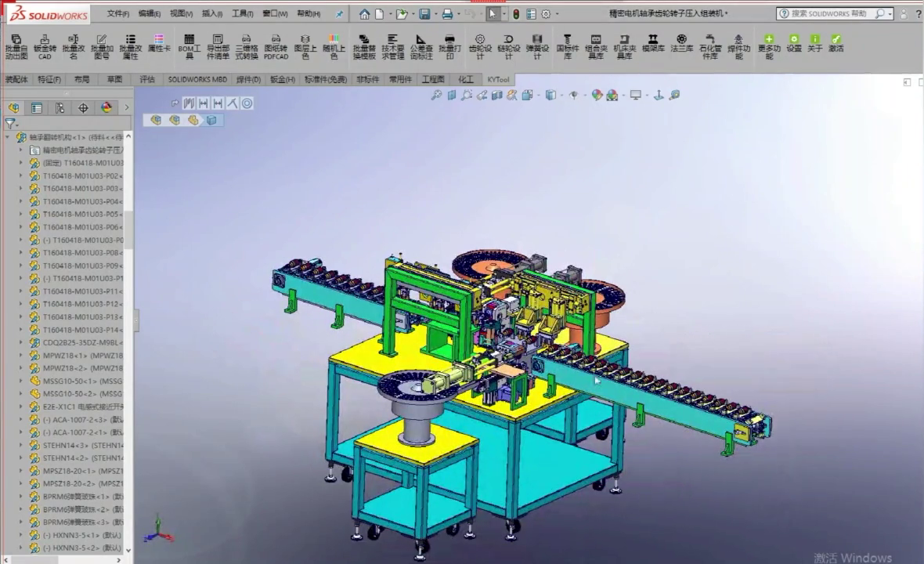Launch the 批量改名 batch rename tool
924x564 pixels.
click(x=73, y=46)
